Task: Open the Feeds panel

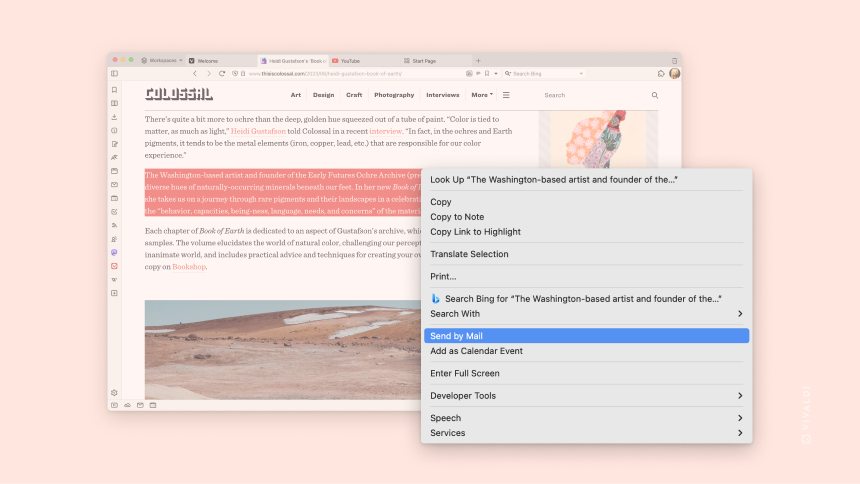Action: [114, 226]
